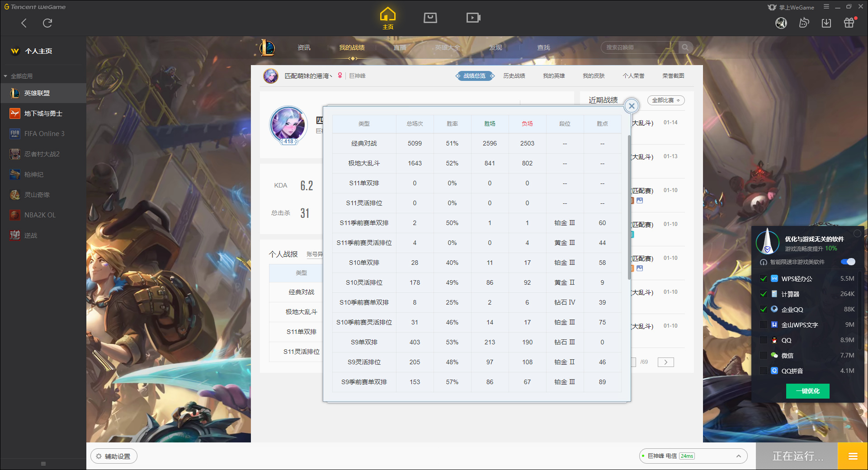Click the 负场 column header
Screen dimensions: 868x470
pos(527,123)
